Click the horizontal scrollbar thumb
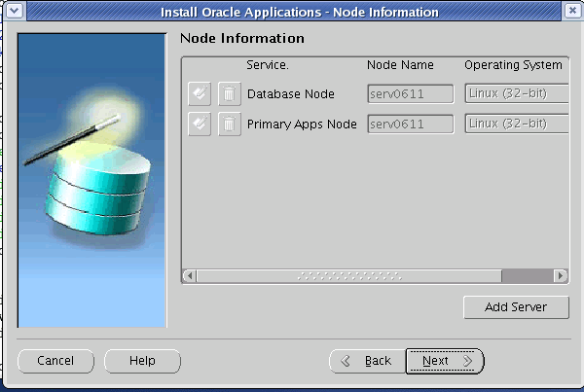Viewport: 584px width, 392px height. coord(349,276)
